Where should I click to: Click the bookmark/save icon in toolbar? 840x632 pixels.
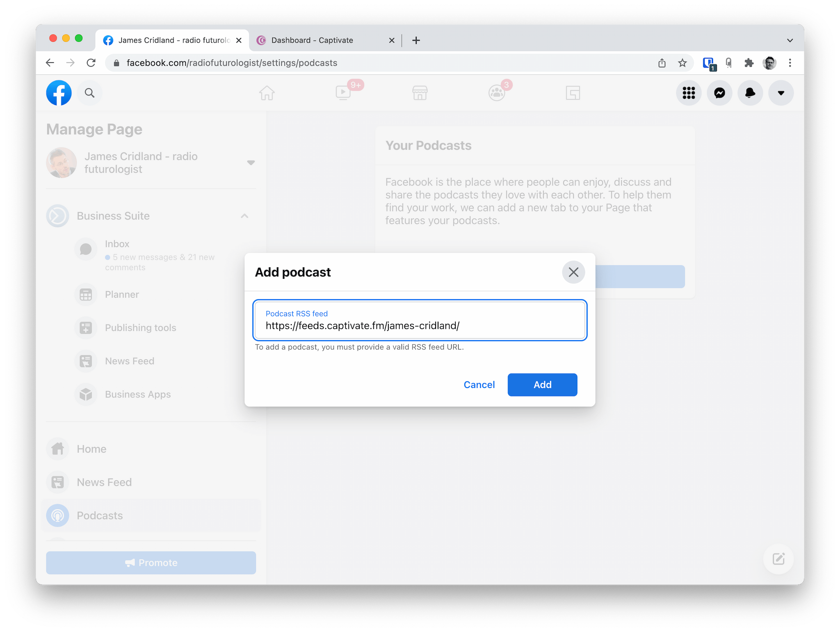point(684,62)
